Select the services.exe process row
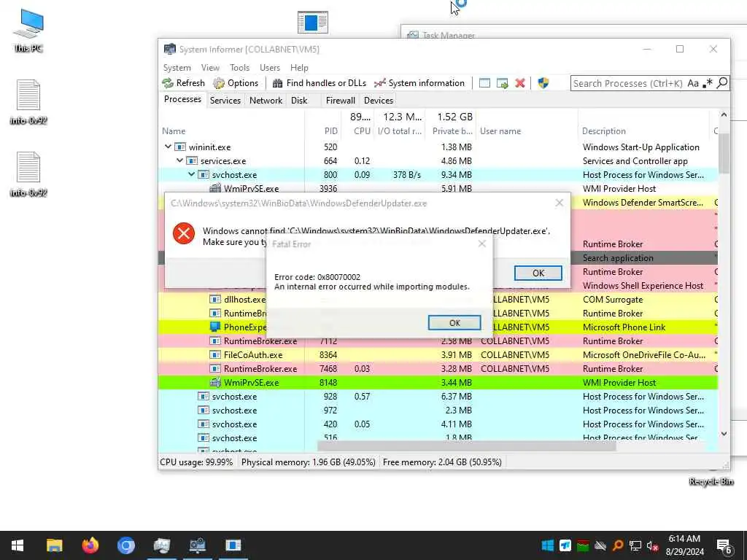Screen dimensions: 747x560 [x=438, y=161]
